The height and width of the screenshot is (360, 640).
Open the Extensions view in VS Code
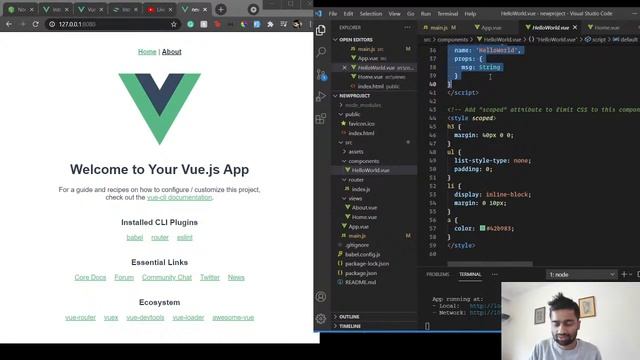tap(321, 119)
